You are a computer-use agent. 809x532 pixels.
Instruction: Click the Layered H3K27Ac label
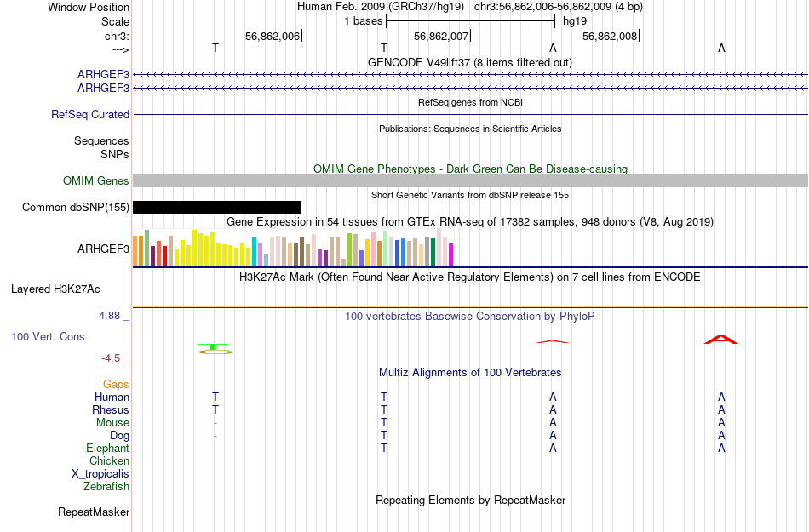(x=55, y=289)
